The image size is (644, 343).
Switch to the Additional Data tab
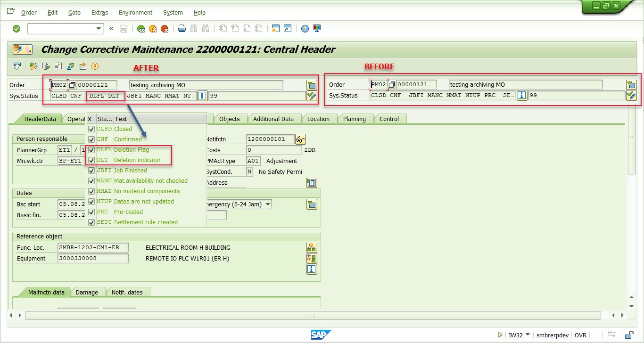point(273,119)
